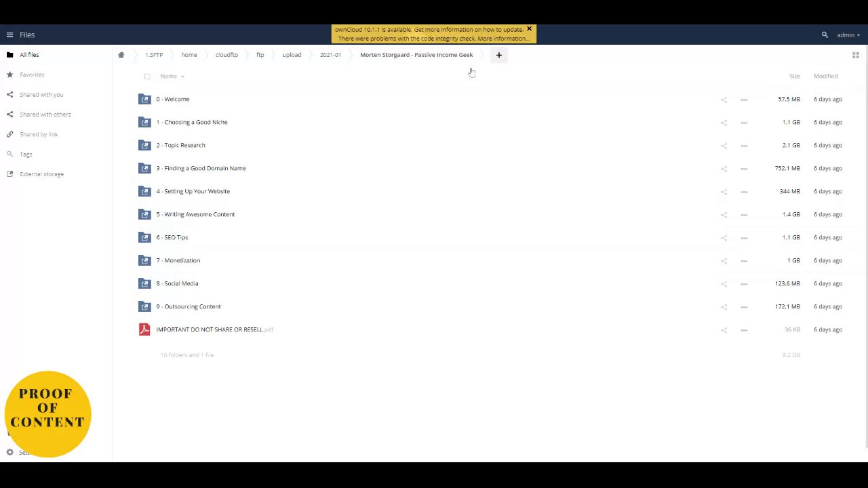Open the hamburger app menu
Screen dimensions: 868x488
pyautogui.click(x=9, y=35)
